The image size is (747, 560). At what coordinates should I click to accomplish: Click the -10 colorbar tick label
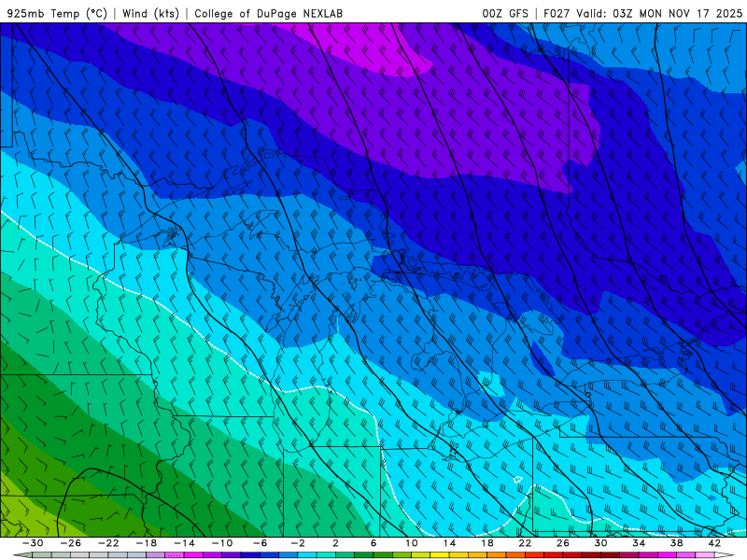222,543
